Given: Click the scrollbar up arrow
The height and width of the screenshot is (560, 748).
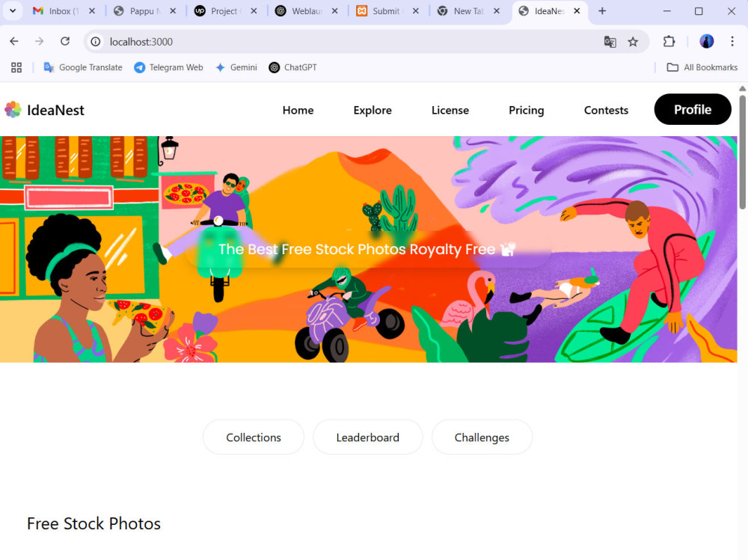Looking at the screenshot, I should point(742,89).
